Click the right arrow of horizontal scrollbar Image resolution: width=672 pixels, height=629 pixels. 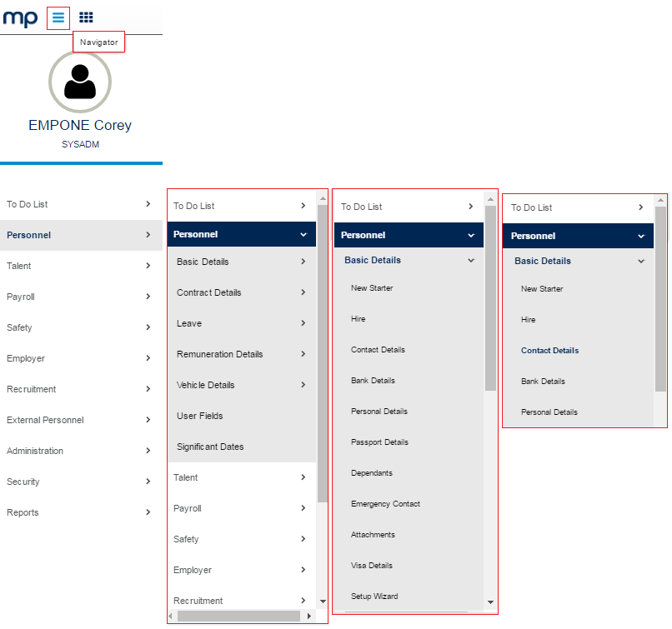[x=309, y=617]
